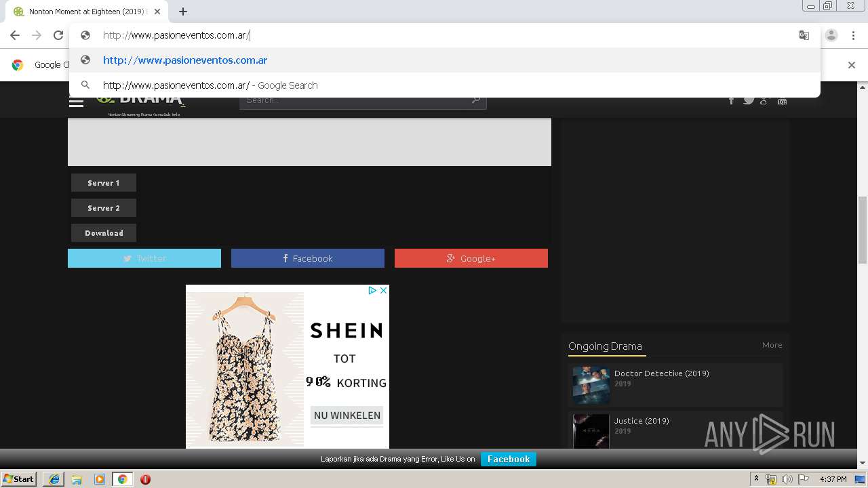Click the scrollbar up arrow
Image resolution: width=868 pixels, height=488 pixels.
(x=863, y=87)
